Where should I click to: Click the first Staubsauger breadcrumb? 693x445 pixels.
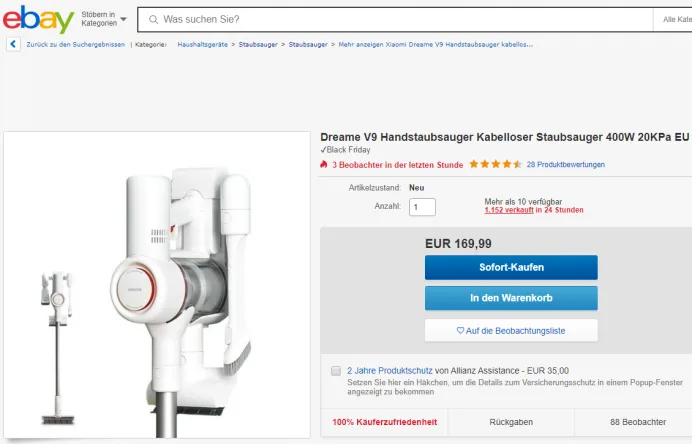tap(258, 45)
